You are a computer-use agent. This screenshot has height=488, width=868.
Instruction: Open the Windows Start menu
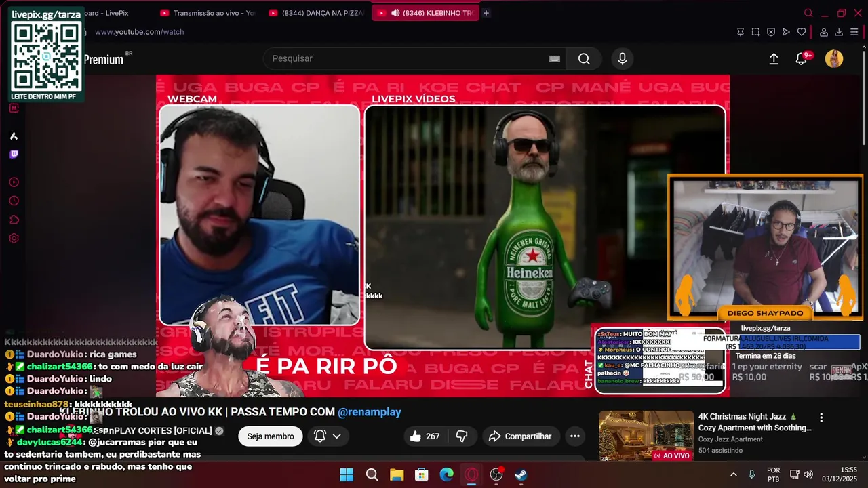[x=347, y=474]
